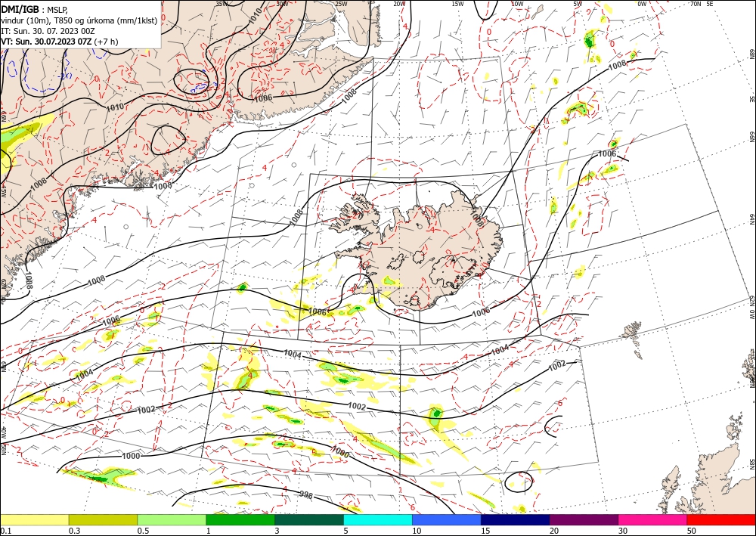Click the "35W" longitude label at top
Image resolution: width=756 pixels, height=536 pixels.
point(222,4)
